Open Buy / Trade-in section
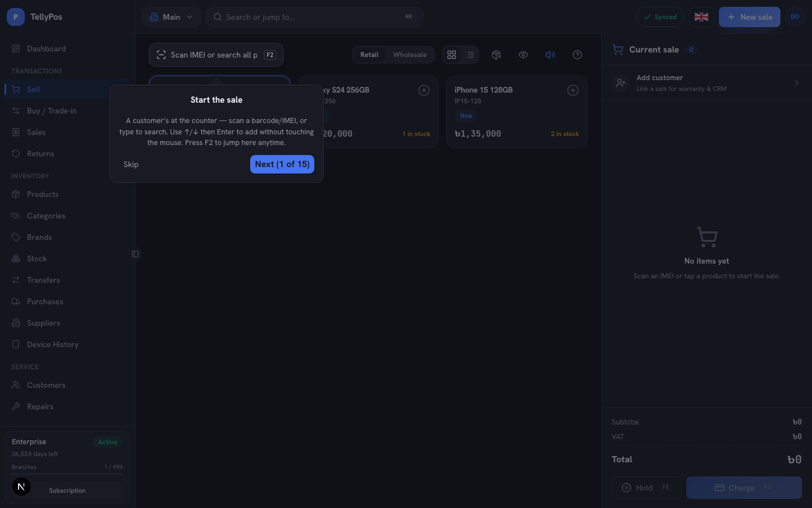The height and width of the screenshot is (508, 812). (67, 111)
